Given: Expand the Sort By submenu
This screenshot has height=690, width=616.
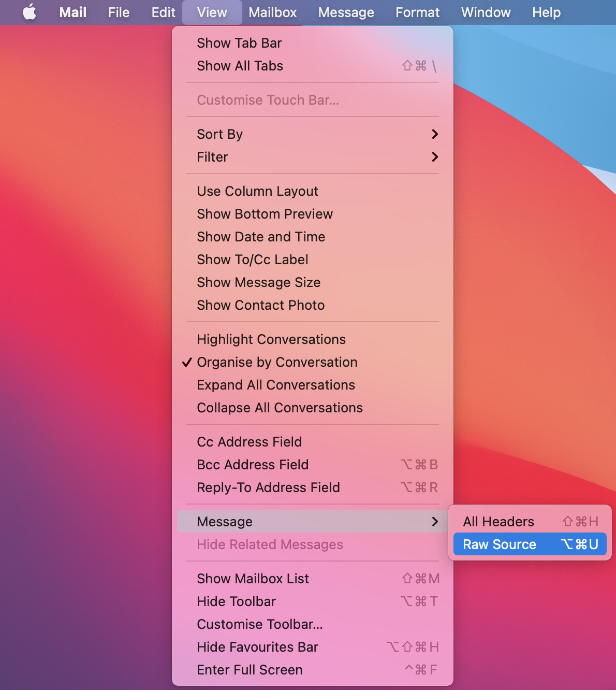Looking at the screenshot, I should tap(313, 134).
